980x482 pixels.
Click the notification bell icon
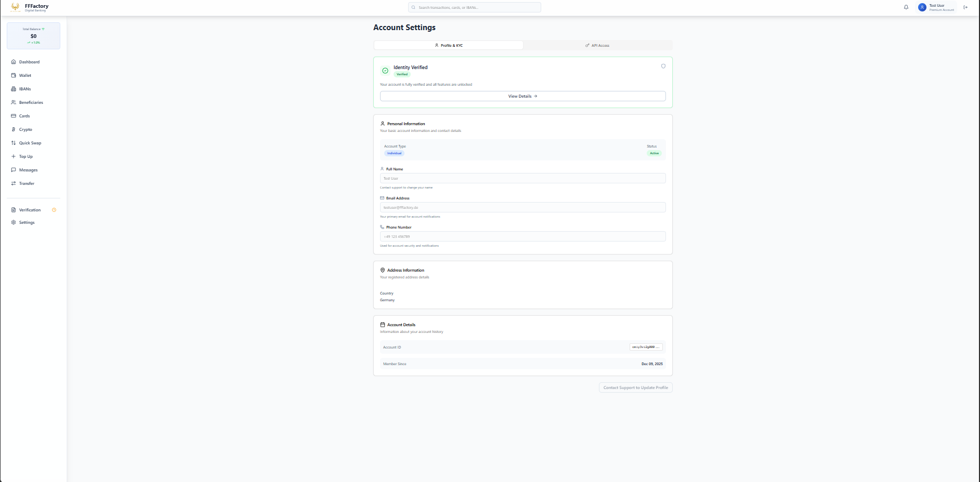pos(906,7)
